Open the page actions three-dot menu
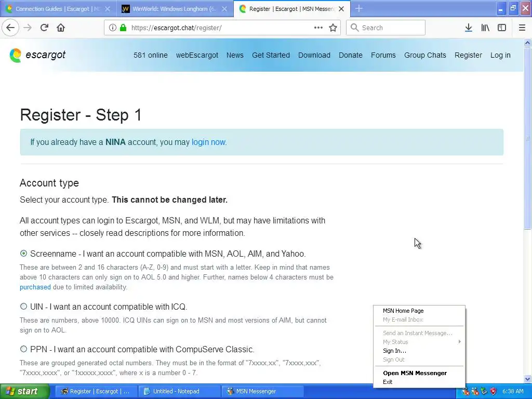This screenshot has width=532, height=399. click(x=318, y=28)
